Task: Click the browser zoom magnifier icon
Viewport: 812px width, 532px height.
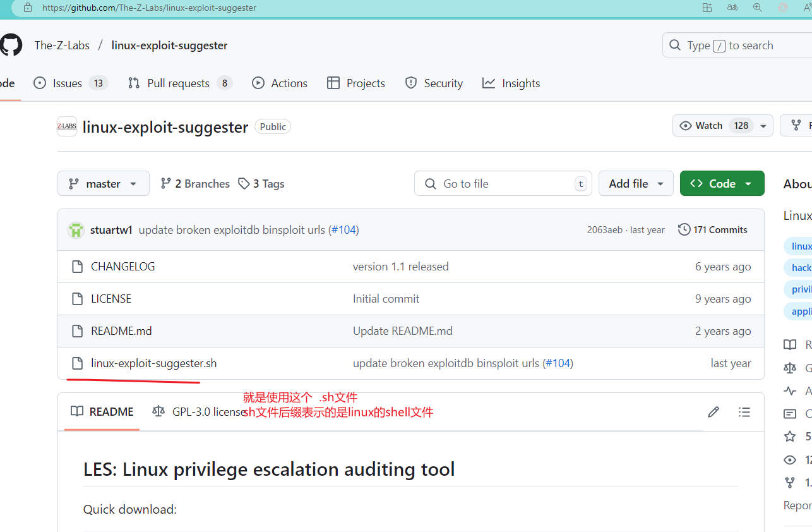Action: coord(758,8)
